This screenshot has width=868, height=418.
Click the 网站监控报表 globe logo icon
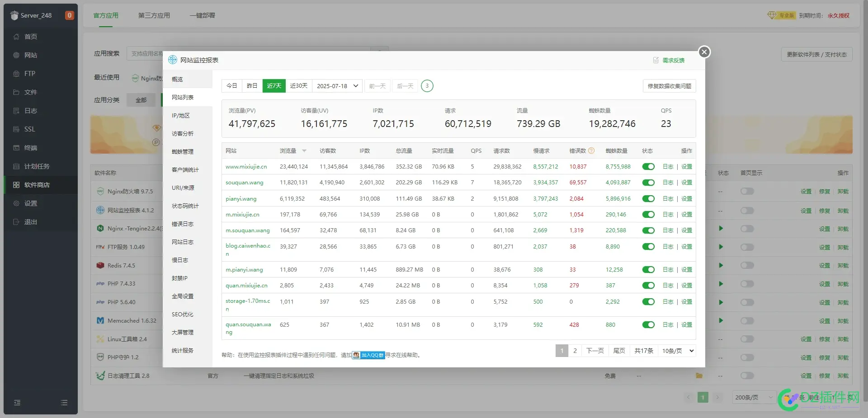[x=173, y=60]
